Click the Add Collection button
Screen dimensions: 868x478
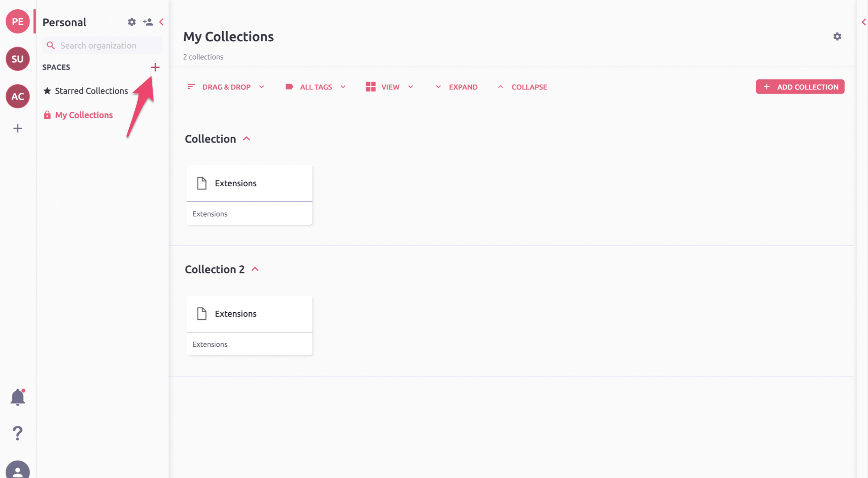pos(800,87)
